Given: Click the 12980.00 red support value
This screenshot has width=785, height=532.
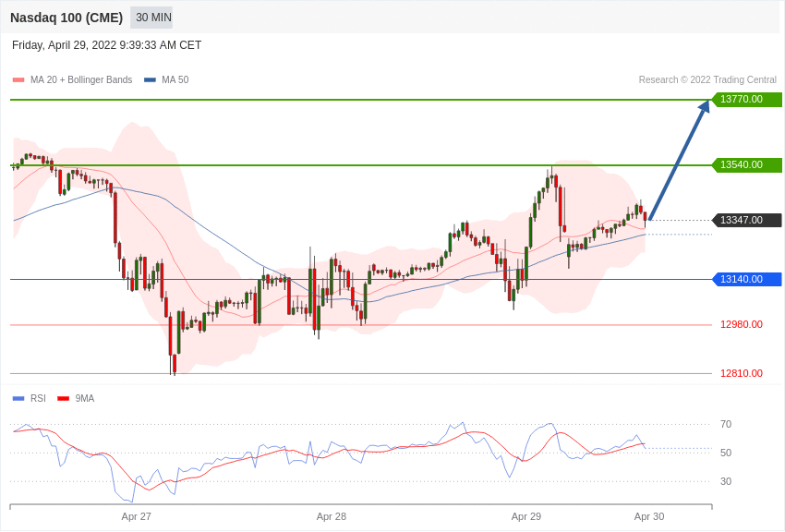Looking at the screenshot, I should coord(742,325).
